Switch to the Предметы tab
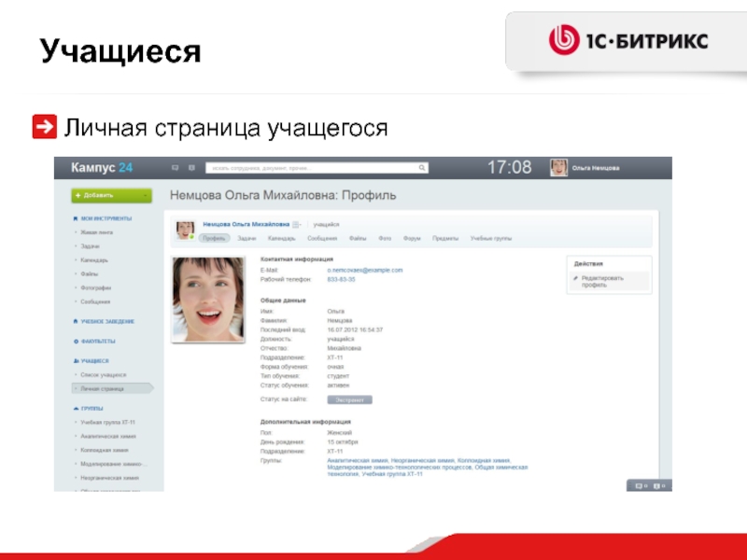This screenshot has height=560, width=747. pyautogui.click(x=445, y=238)
